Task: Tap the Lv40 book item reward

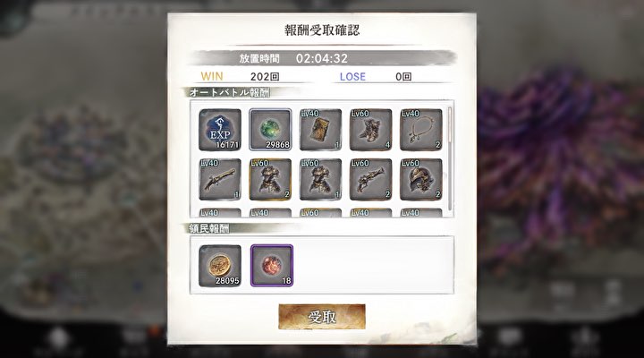Action: pyautogui.click(x=320, y=130)
